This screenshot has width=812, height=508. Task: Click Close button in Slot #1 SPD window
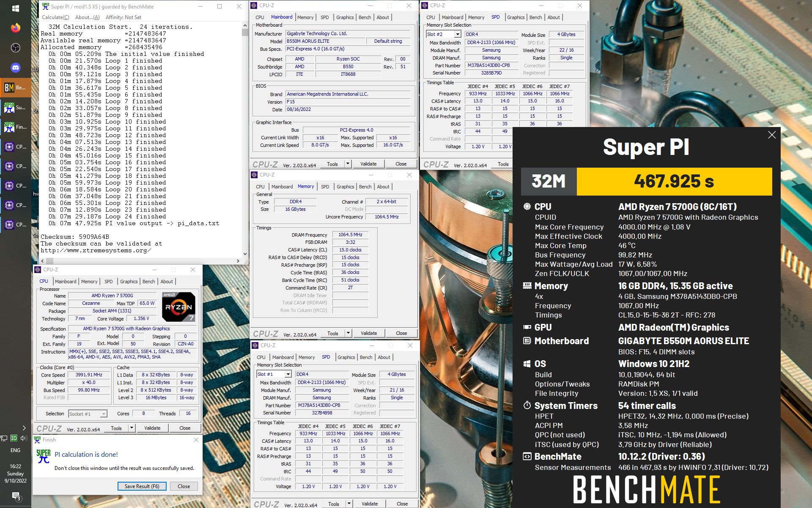click(x=402, y=504)
